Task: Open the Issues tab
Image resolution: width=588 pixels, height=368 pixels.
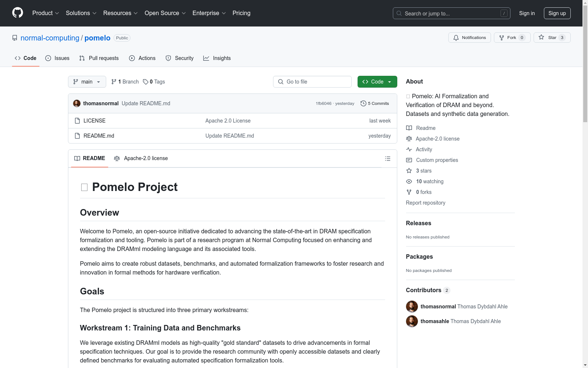Action: (57, 58)
